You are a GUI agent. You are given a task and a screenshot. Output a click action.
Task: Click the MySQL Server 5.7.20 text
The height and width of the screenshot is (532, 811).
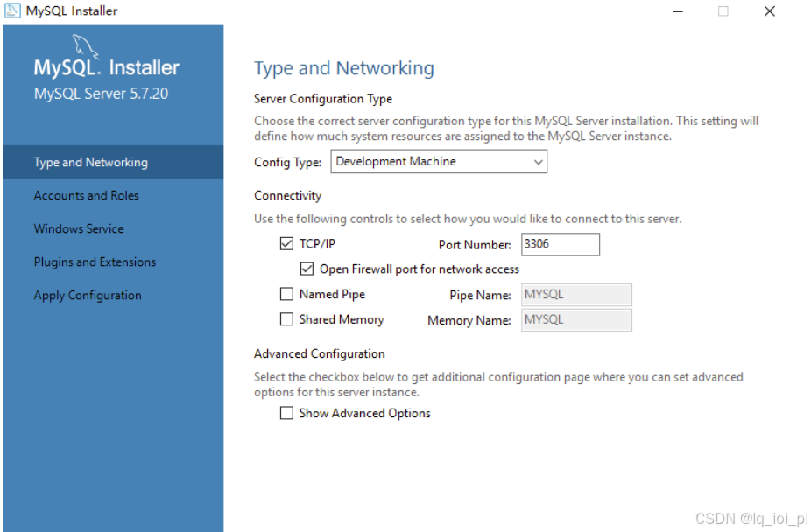(101, 94)
